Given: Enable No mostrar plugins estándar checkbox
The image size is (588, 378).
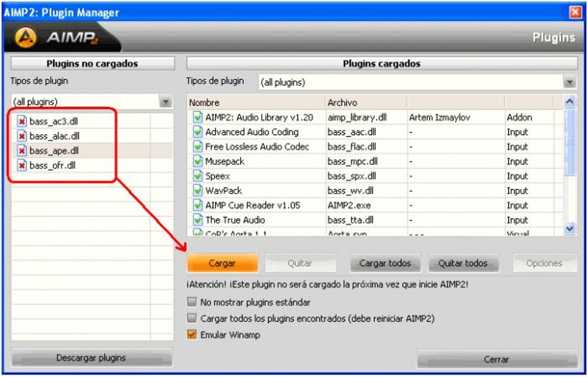Looking at the screenshot, I should pos(192,302).
